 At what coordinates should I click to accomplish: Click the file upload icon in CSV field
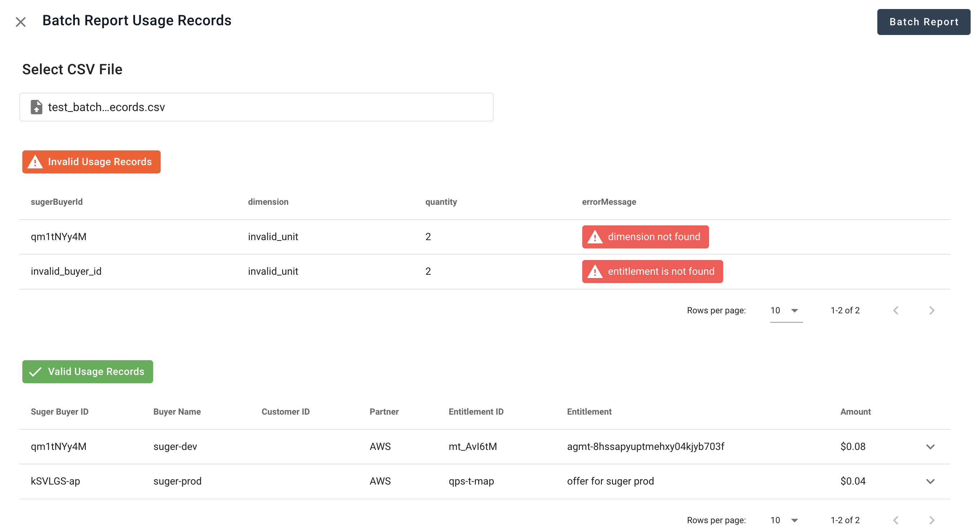click(x=36, y=107)
